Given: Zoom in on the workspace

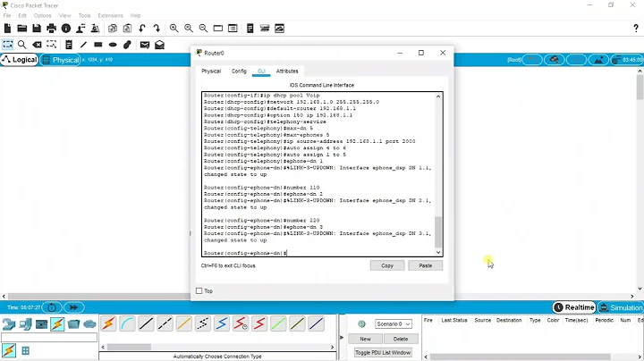Looking at the screenshot, I should coord(174,29).
